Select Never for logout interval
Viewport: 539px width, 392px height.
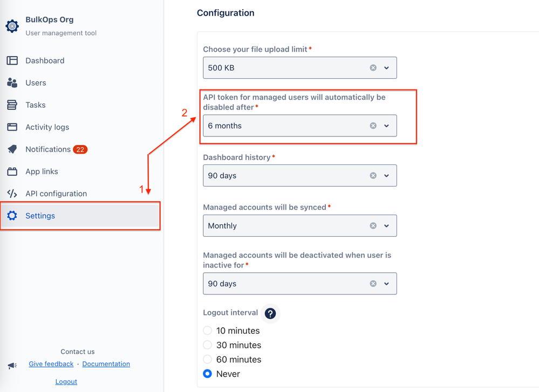pyautogui.click(x=207, y=374)
